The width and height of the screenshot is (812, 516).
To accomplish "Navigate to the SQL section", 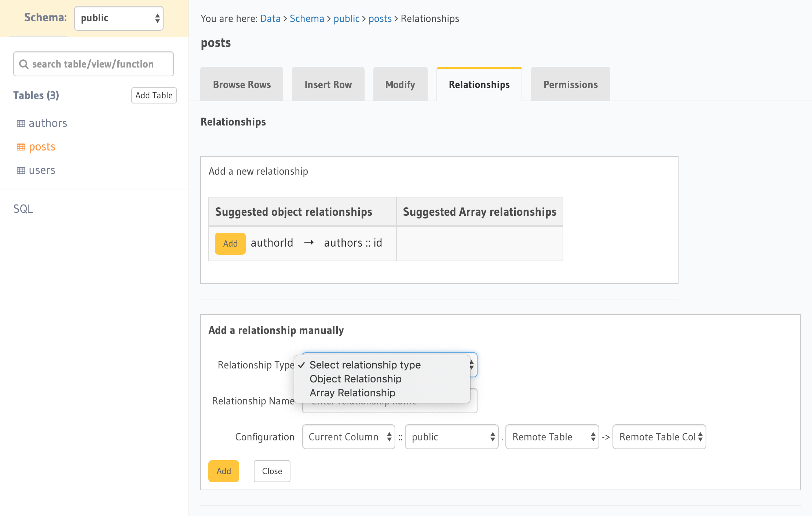I will [x=23, y=208].
